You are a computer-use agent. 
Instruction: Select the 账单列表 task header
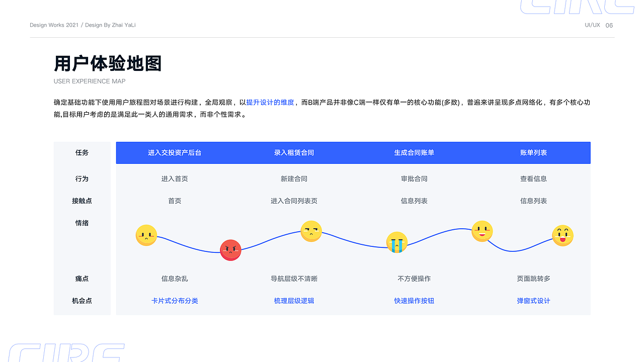[x=533, y=153]
